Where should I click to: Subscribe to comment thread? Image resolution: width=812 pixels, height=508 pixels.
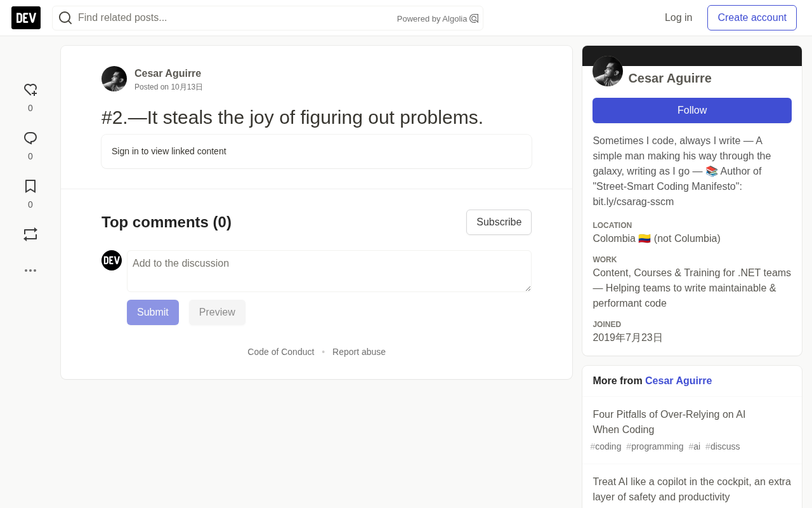tap(499, 222)
